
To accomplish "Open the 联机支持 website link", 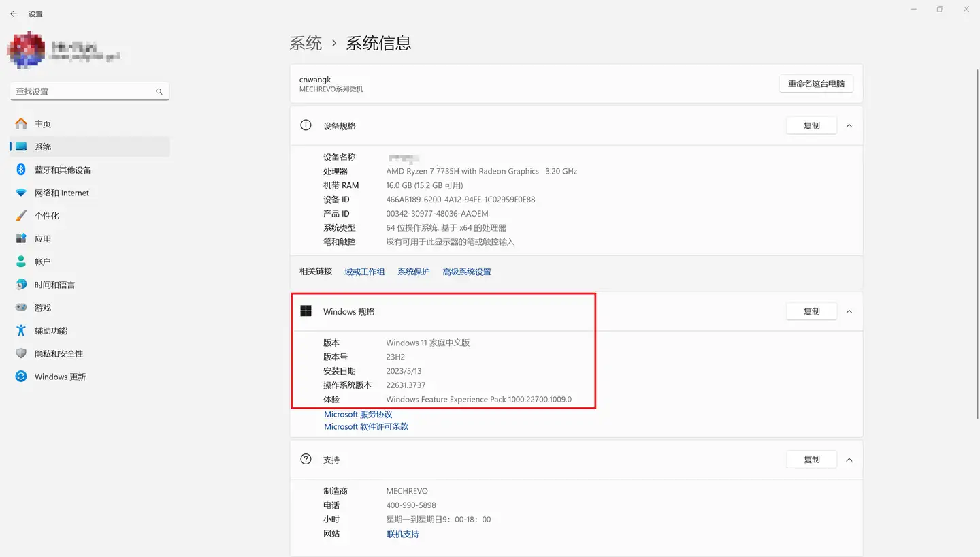I will (403, 535).
